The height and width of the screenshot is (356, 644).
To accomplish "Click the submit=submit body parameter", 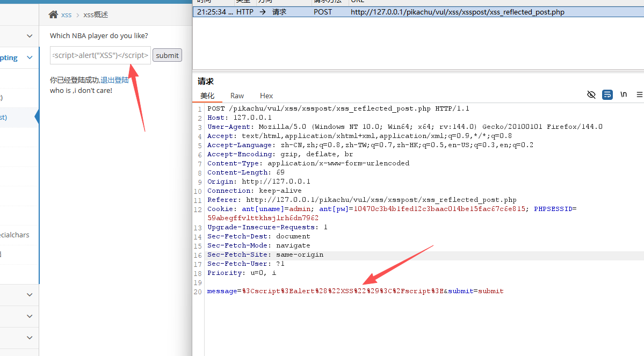I will click(x=475, y=291).
